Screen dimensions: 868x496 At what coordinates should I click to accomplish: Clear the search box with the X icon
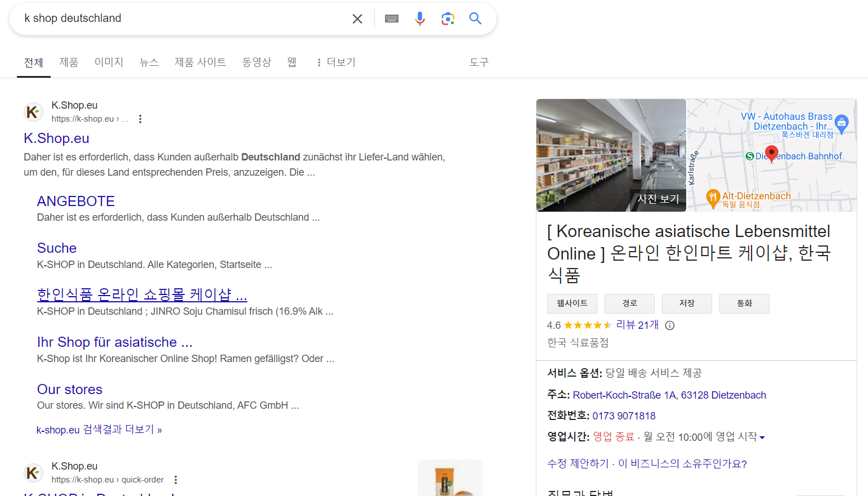point(357,19)
